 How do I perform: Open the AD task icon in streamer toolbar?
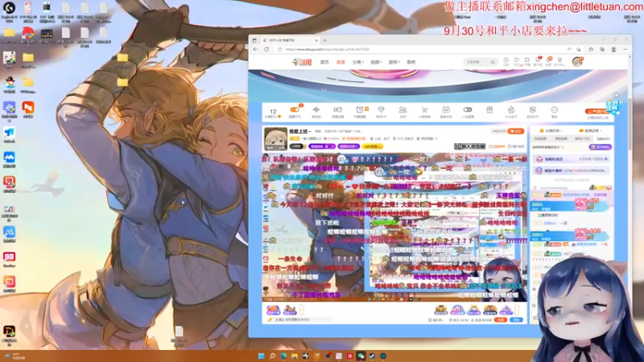pyautogui.click(x=446, y=109)
